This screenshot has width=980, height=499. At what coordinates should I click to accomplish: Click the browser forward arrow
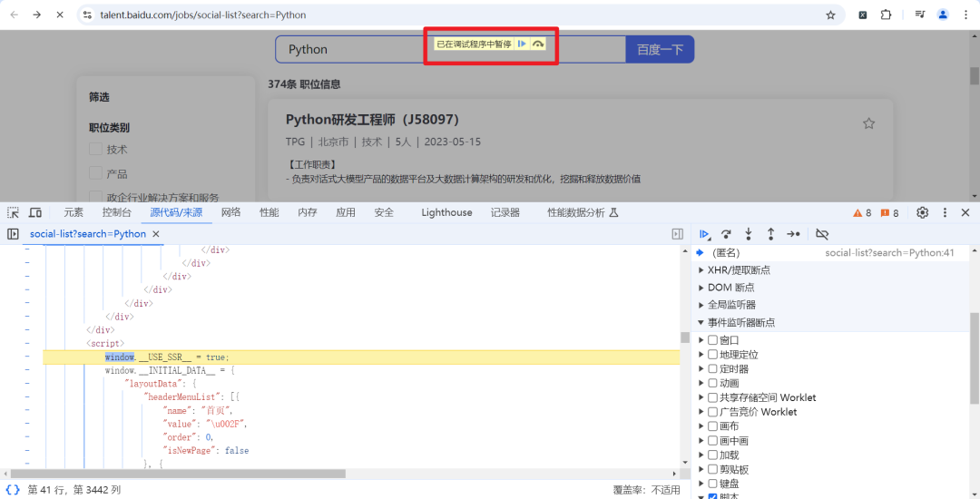37,15
